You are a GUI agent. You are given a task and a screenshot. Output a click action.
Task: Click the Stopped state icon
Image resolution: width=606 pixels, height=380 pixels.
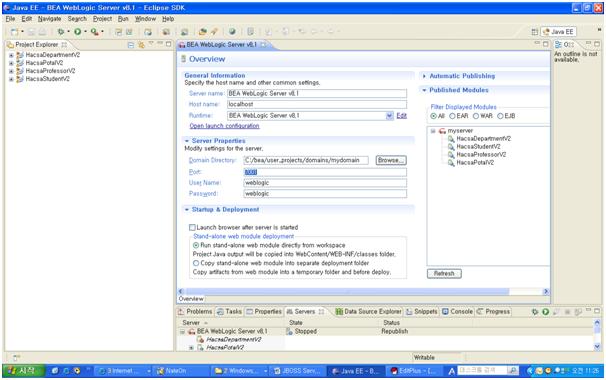tap(289, 331)
